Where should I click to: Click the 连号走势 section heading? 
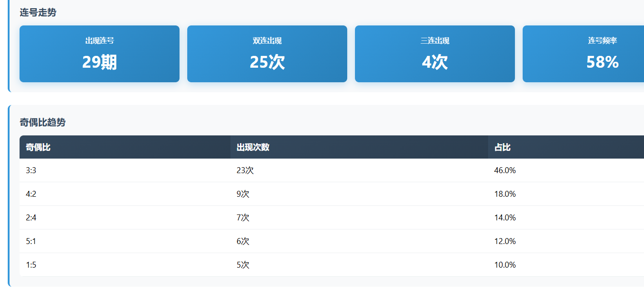38,13
